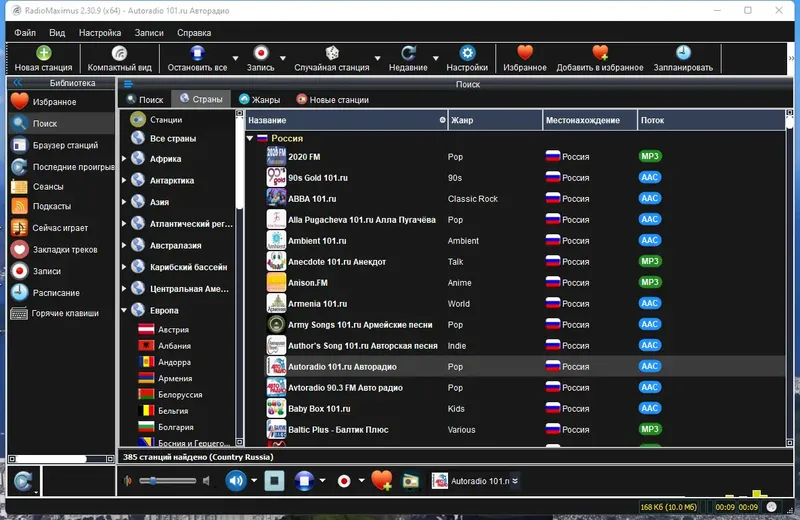Open Сейчас играет in sidebar

click(x=61, y=228)
